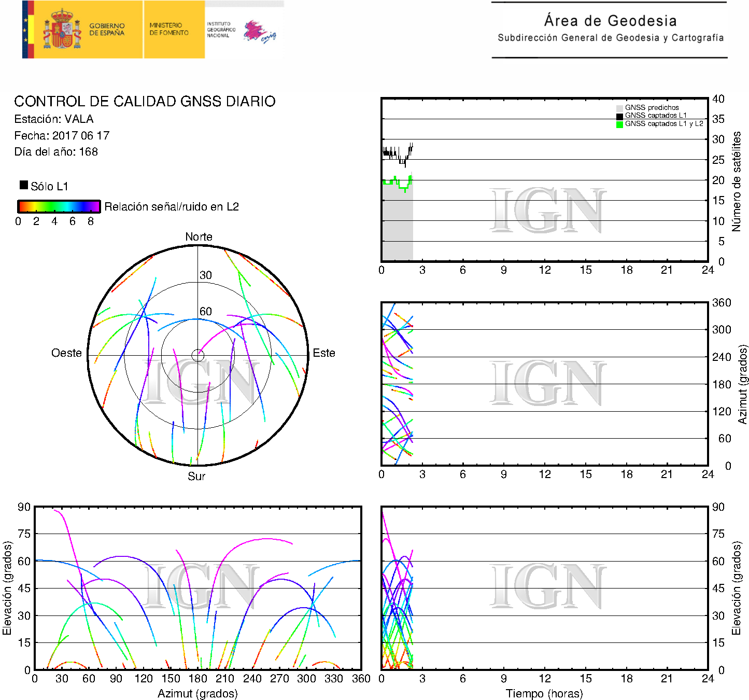Click the Ministerio de Fomento label
Viewport: 749px width, 700px height.
pyautogui.click(x=169, y=29)
